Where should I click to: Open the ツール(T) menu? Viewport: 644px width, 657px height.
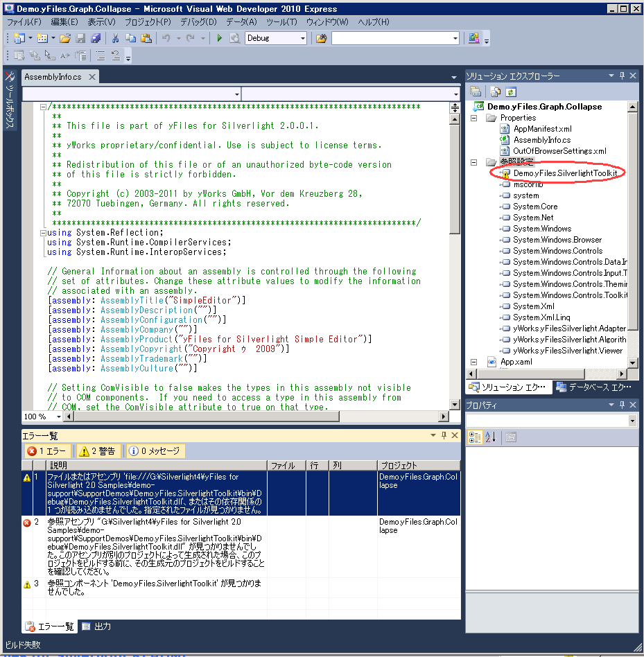pyautogui.click(x=281, y=21)
